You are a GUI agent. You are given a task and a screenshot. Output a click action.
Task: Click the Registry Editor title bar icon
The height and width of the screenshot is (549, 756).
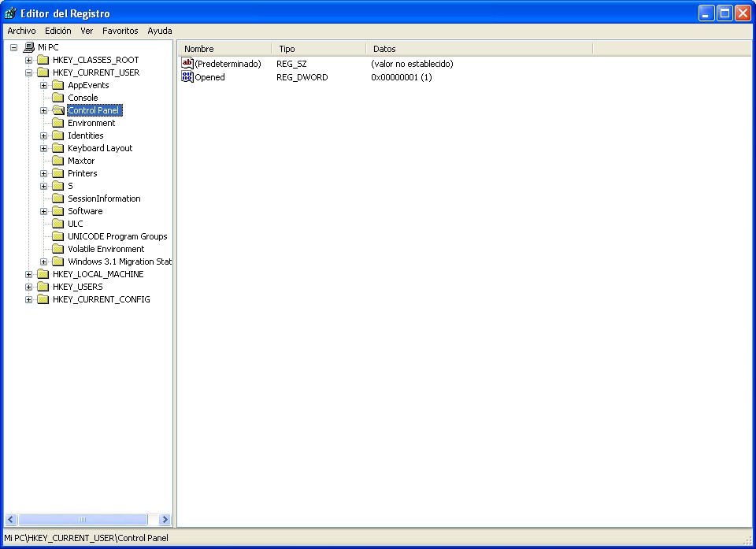10,13
